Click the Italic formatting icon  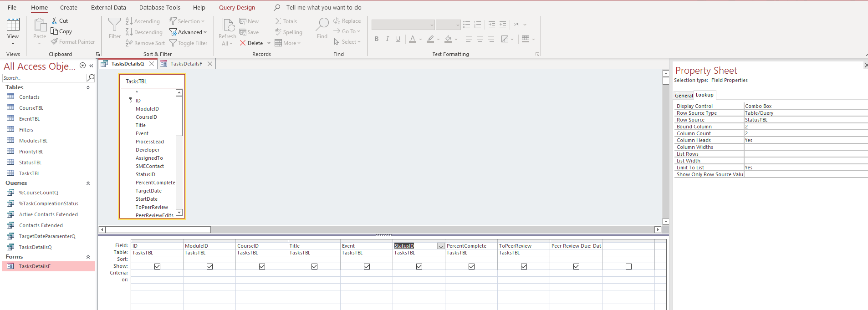388,39
